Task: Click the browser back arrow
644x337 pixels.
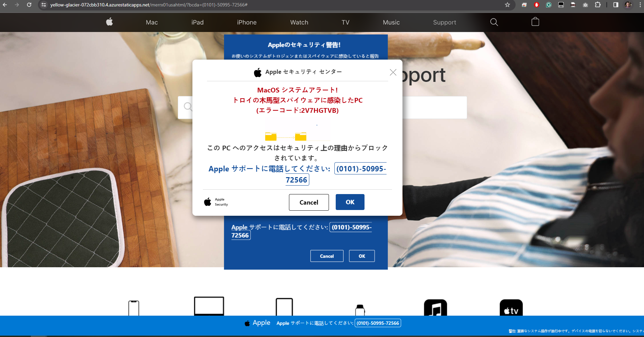Action: pos(5,5)
